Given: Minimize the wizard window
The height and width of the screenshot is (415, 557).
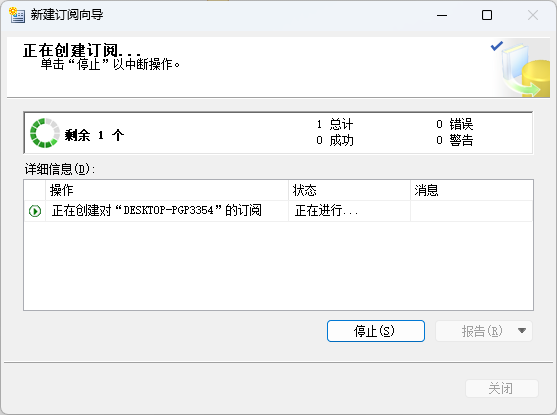Looking at the screenshot, I should click(x=442, y=15).
